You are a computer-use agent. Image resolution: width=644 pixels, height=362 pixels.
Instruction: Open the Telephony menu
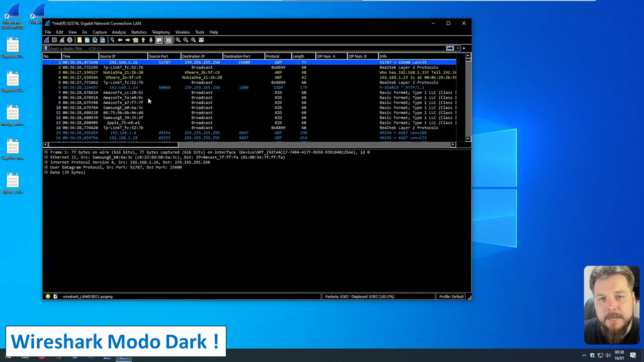(161, 32)
